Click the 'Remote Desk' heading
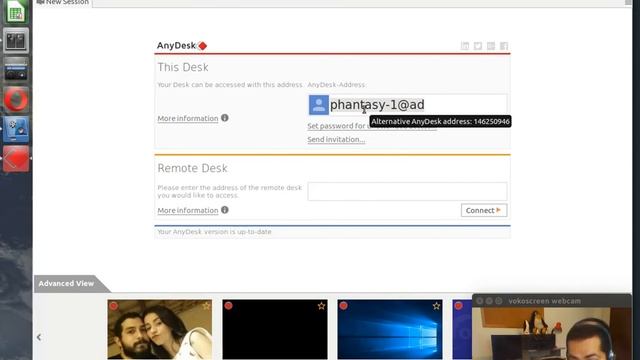Image resolution: width=640 pixels, height=360 pixels. [192, 168]
